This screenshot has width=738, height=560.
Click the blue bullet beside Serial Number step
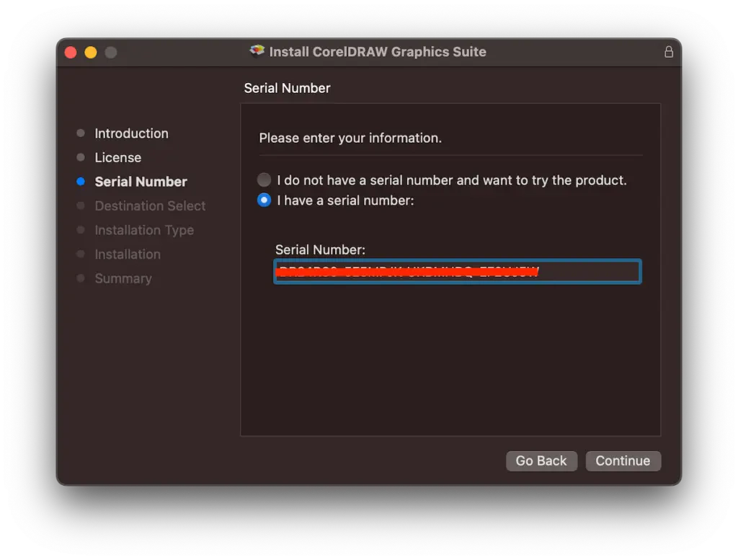click(x=81, y=182)
